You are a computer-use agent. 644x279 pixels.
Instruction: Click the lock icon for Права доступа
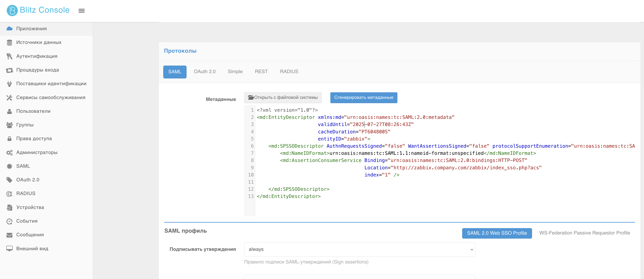pos(9,138)
